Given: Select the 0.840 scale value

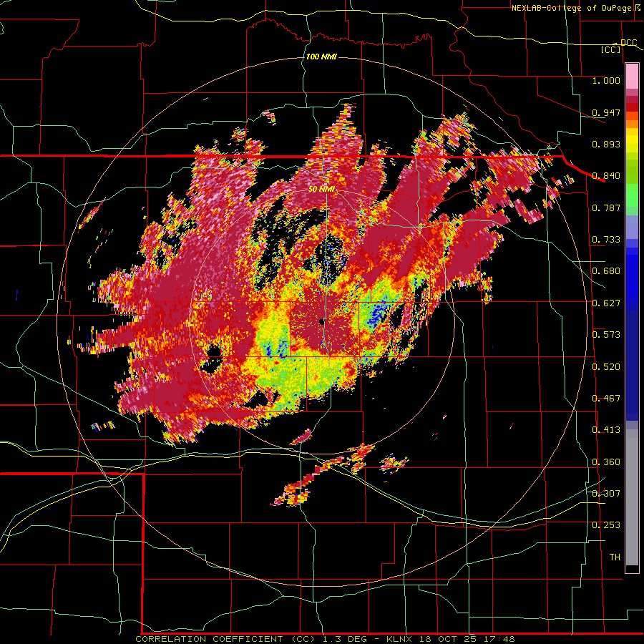Looking at the screenshot, I should tap(606, 176).
